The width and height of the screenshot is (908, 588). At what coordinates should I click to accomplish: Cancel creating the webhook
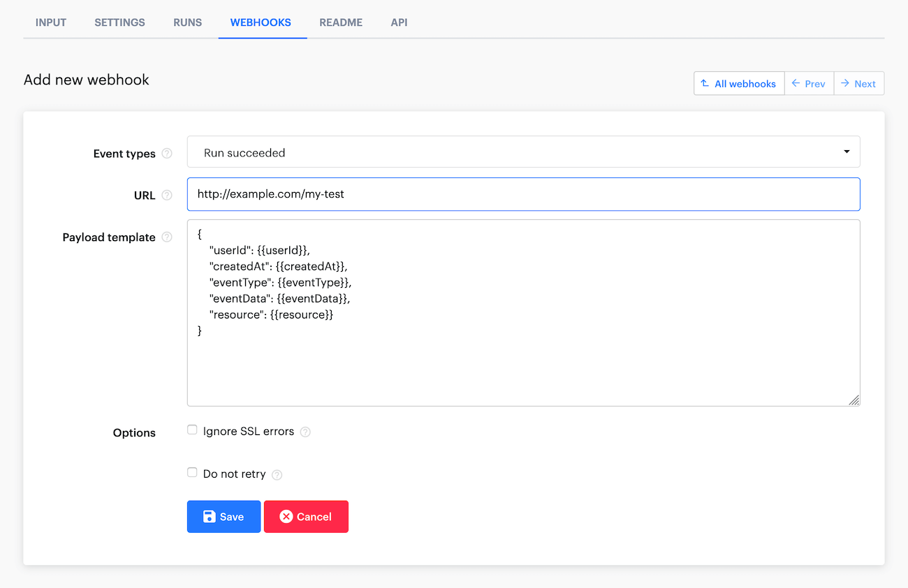pyautogui.click(x=306, y=516)
